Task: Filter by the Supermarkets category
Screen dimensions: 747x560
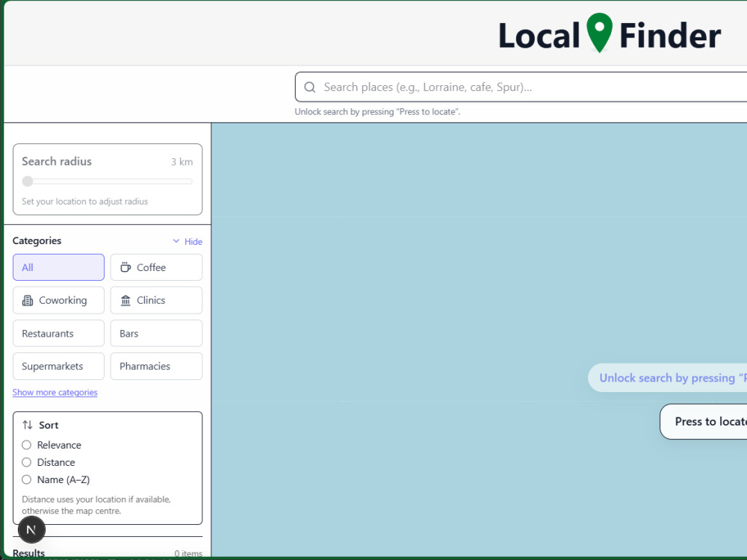Action: click(58, 366)
